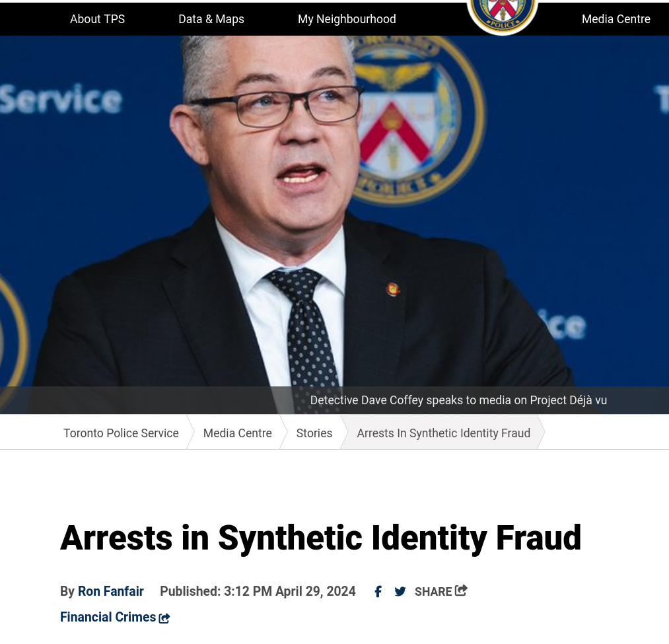
Task: Click the photo caption about Project Déjà vu
Action: click(x=458, y=400)
